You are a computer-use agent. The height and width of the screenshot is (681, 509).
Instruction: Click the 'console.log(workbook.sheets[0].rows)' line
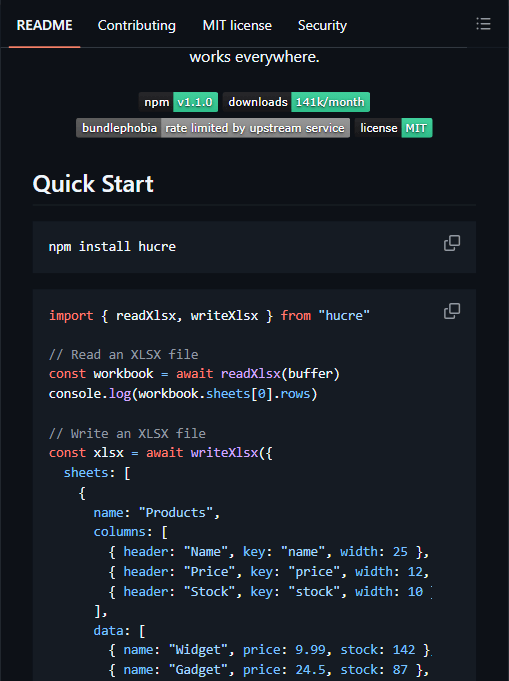(x=183, y=393)
